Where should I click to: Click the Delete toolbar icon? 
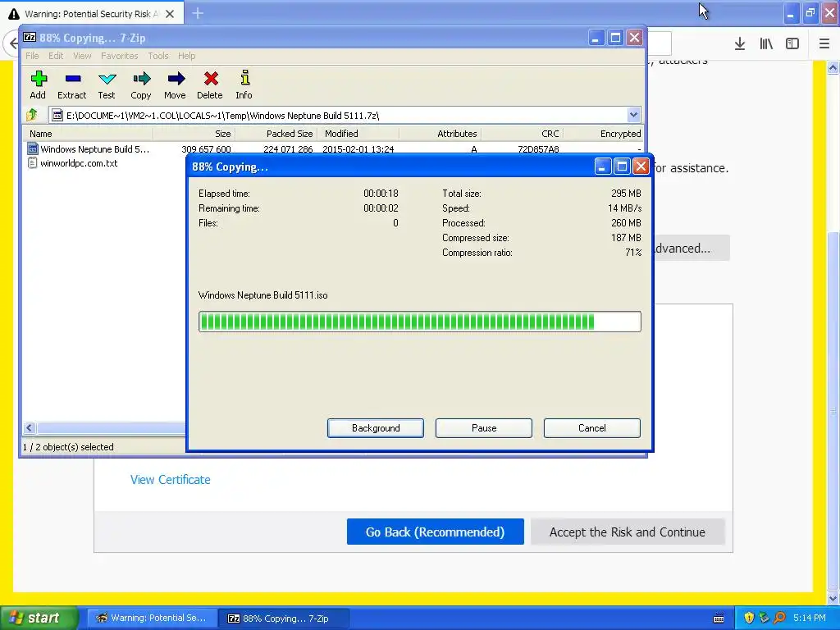point(211,80)
